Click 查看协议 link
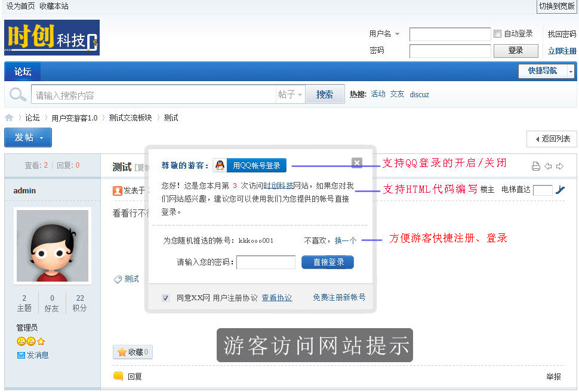 277,298
